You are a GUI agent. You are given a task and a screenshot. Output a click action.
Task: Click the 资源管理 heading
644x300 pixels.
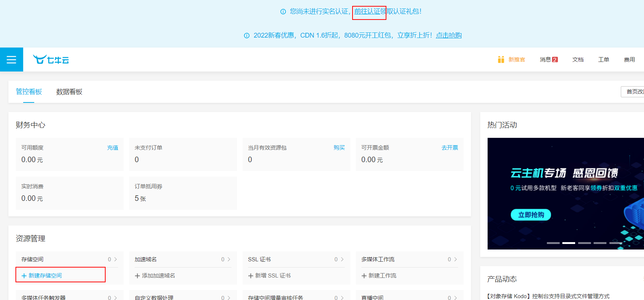(31, 238)
